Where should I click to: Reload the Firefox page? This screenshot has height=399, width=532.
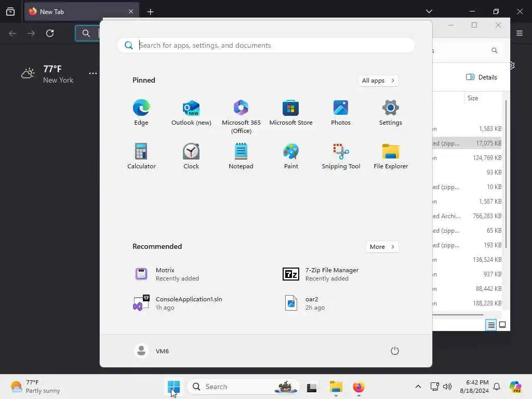50,33
